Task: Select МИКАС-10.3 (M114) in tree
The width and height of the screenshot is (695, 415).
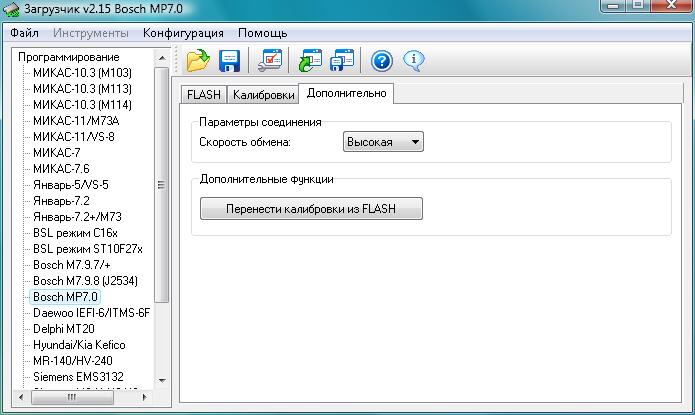Action: tap(82, 105)
